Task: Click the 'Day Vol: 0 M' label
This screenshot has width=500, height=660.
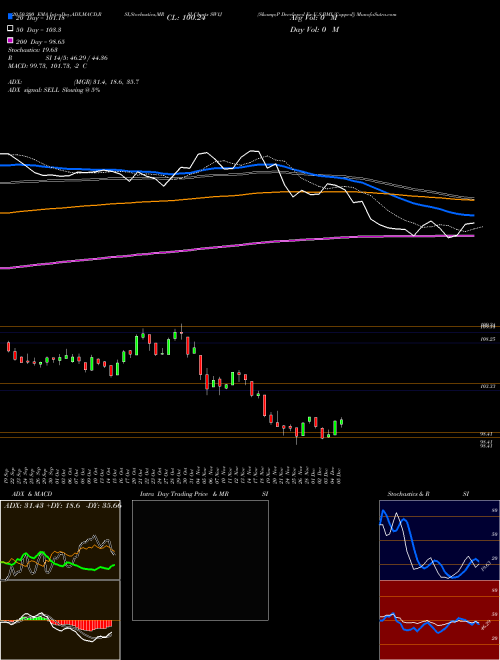Action: tap(314, 29)
